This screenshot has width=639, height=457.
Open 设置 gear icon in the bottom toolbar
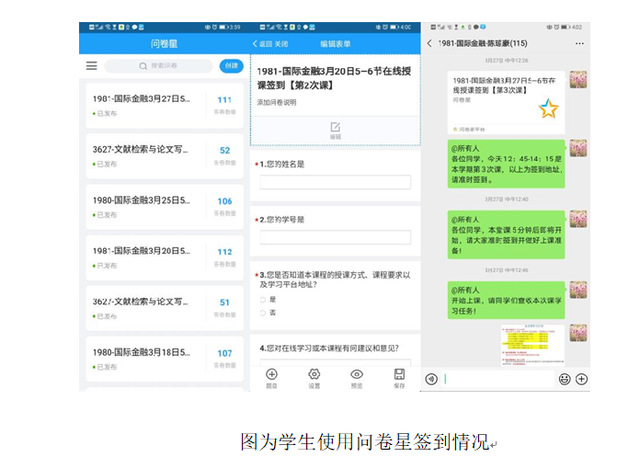click(x=314, y=374)
